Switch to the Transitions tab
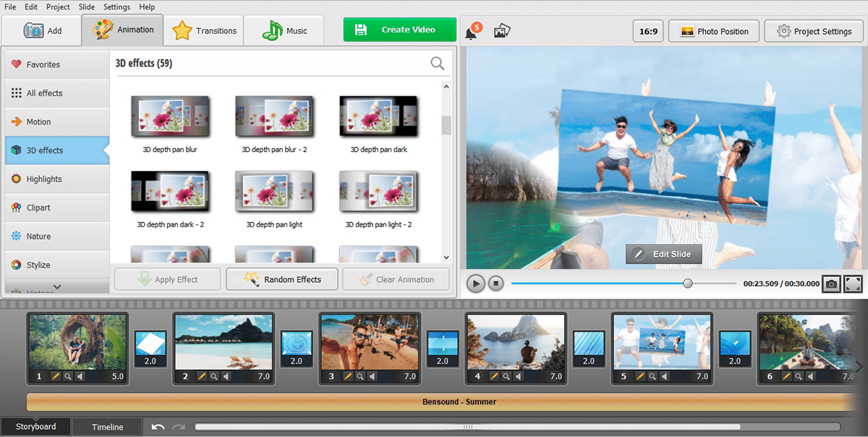Viewport: 868px width, 437px height. [203, 31]
